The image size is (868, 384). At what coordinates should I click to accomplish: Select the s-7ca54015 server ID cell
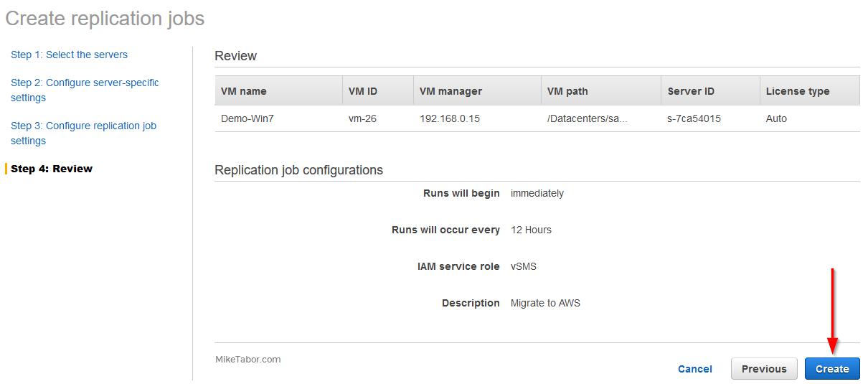point(694,118)
